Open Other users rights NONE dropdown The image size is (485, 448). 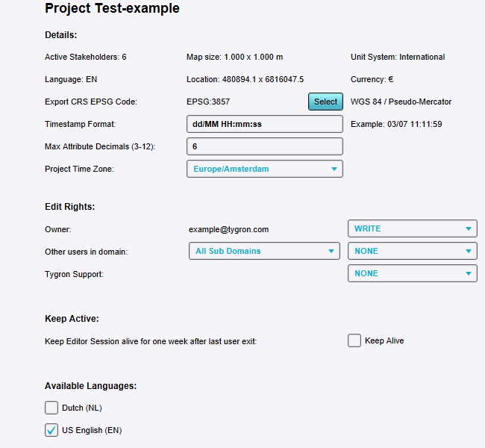(412, 251)
